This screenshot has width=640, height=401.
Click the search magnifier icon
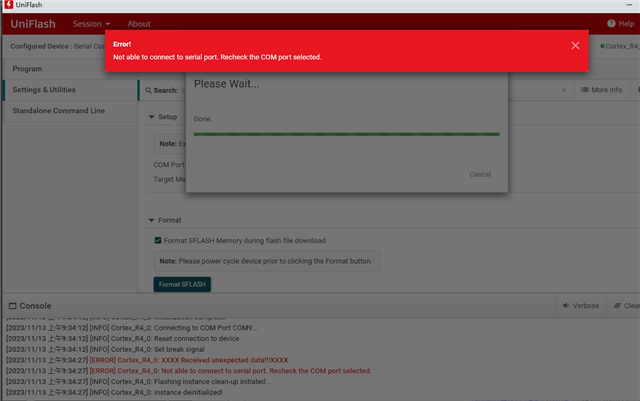pos(149,90)
